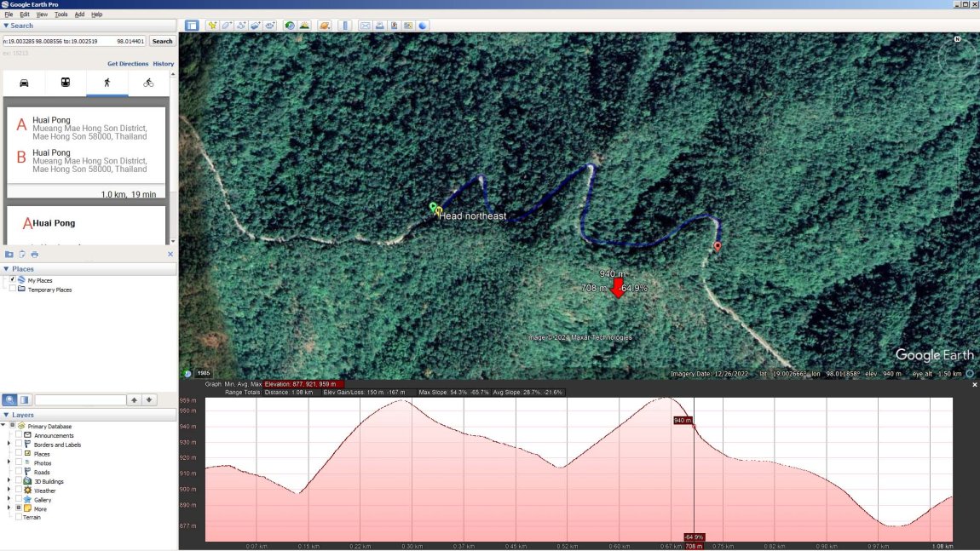Enable the 3D Buildings layer
The image size is (980, 551).
coord(19,481)
